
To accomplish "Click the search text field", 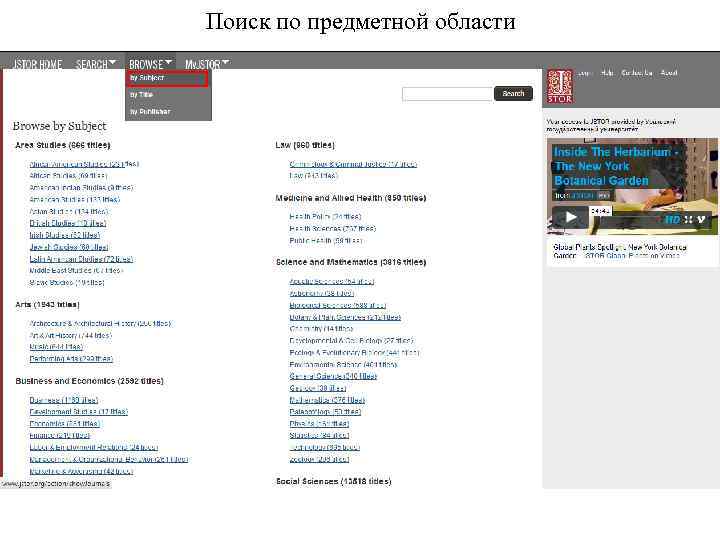I will coord(447,94).
